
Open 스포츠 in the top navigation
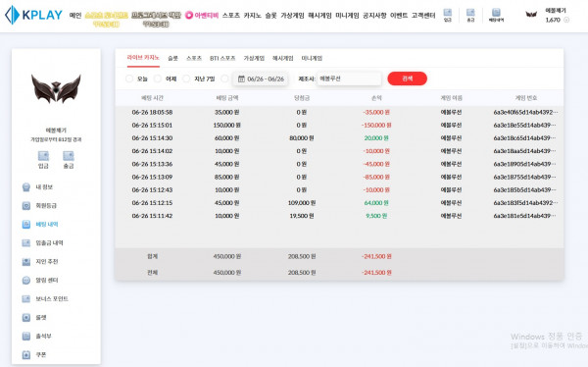pos(231,16)
